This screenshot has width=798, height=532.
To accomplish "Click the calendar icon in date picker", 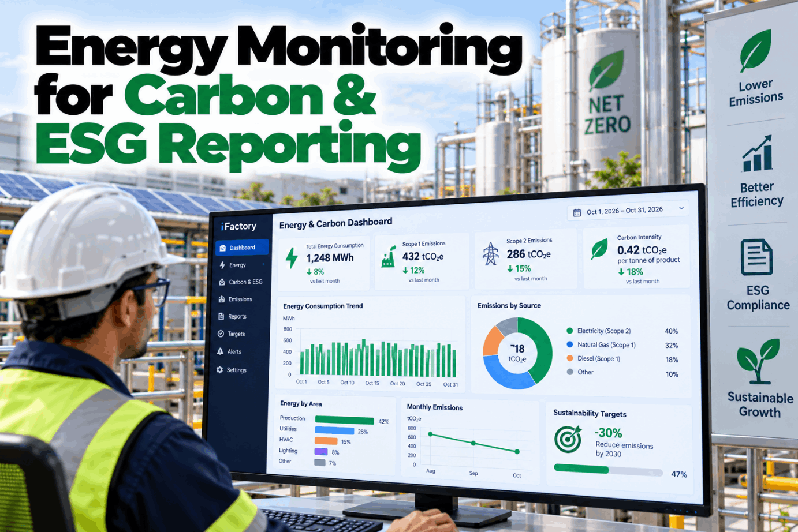I will pyautogui.click(x=577, y=212).
